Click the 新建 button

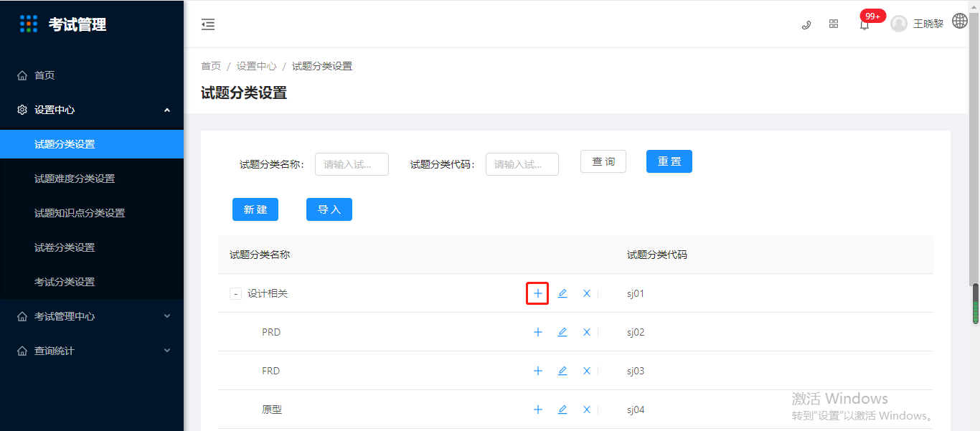[x=255, y=209]
